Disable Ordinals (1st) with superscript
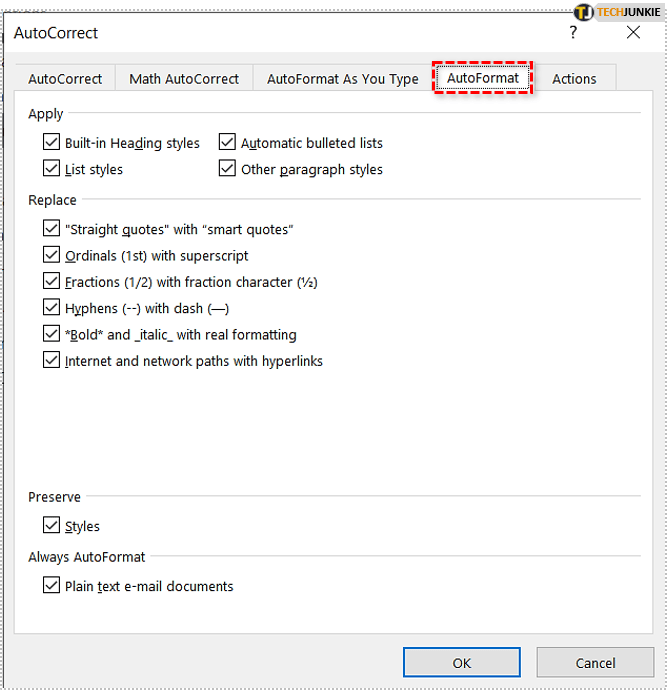 point(52,255)
